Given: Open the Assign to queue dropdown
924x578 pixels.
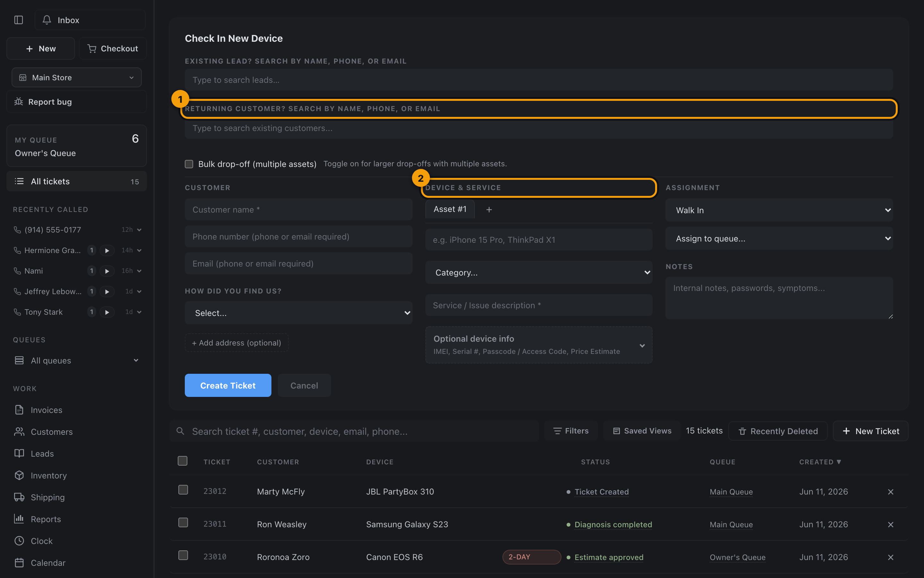Looking at the screenshot, I should click(x=779, y=239).
